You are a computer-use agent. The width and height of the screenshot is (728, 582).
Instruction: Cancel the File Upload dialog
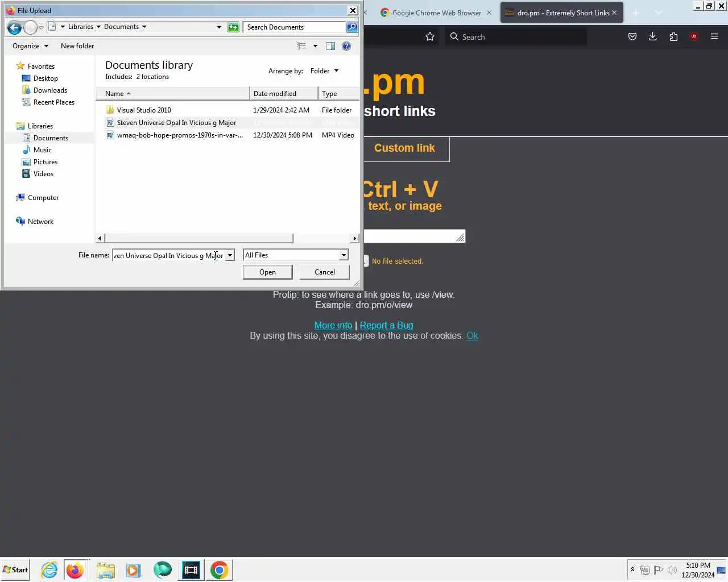[325, 272]
